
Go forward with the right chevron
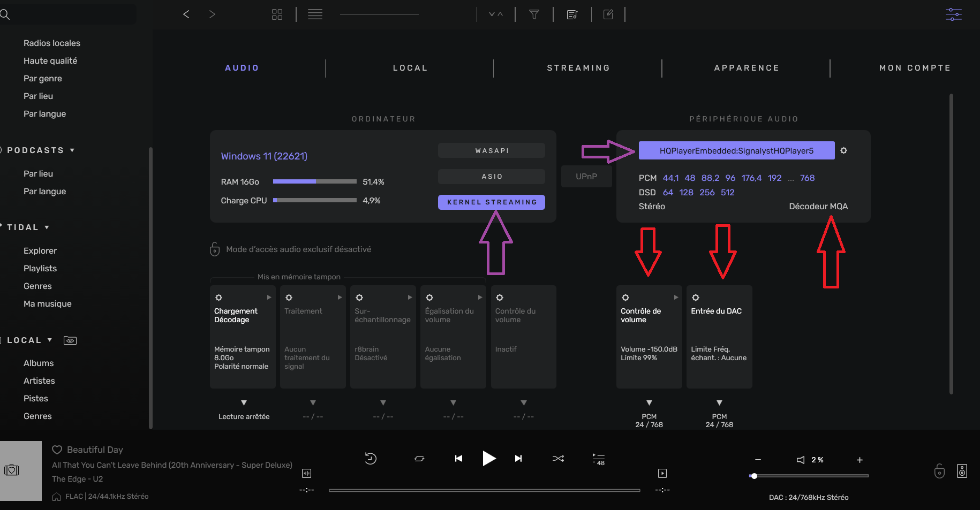click(212, 14)
